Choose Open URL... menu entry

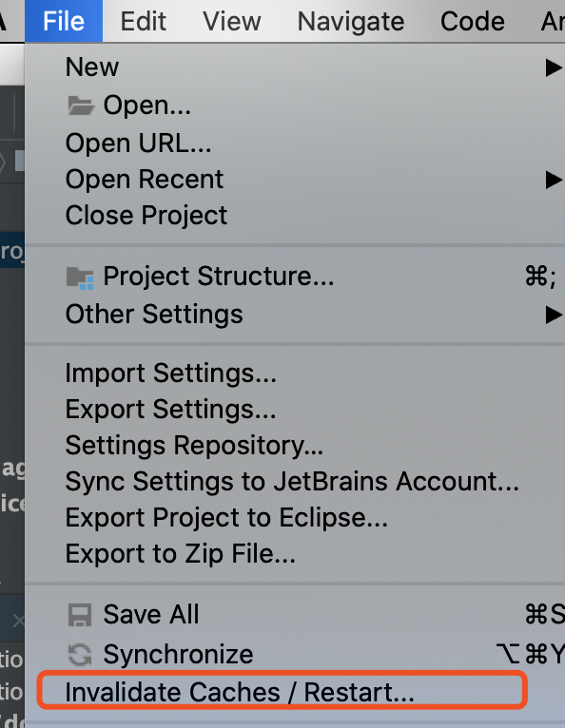coord(139,143)
